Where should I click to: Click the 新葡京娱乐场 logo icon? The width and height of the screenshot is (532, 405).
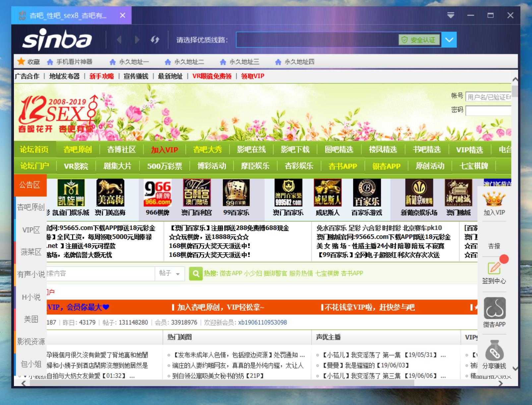coord(419,193)
